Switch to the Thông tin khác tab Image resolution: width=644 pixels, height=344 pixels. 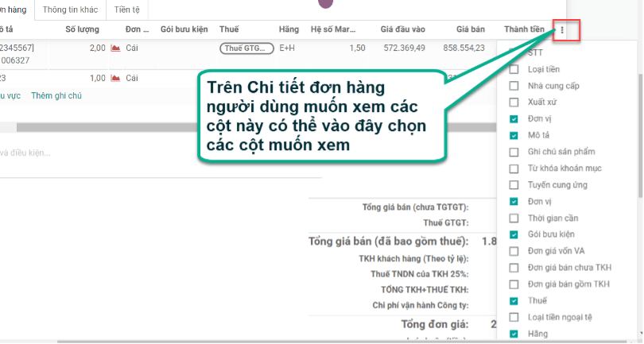pyautogui.click(x=70, y=10)
